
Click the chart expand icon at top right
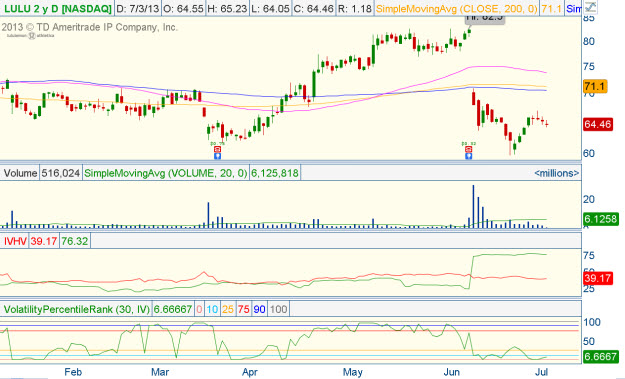(590, 8)
